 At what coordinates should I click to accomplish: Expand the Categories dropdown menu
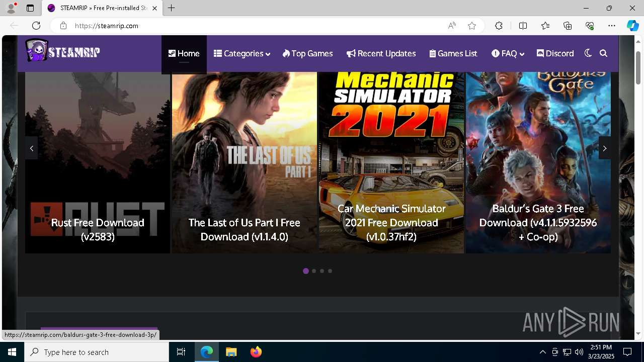(x=242, y=53)
